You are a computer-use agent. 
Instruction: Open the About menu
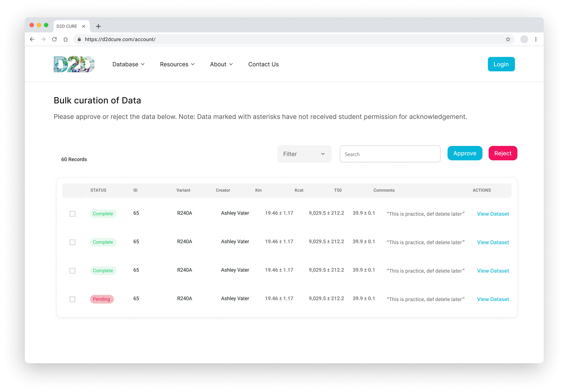(221, 64)
